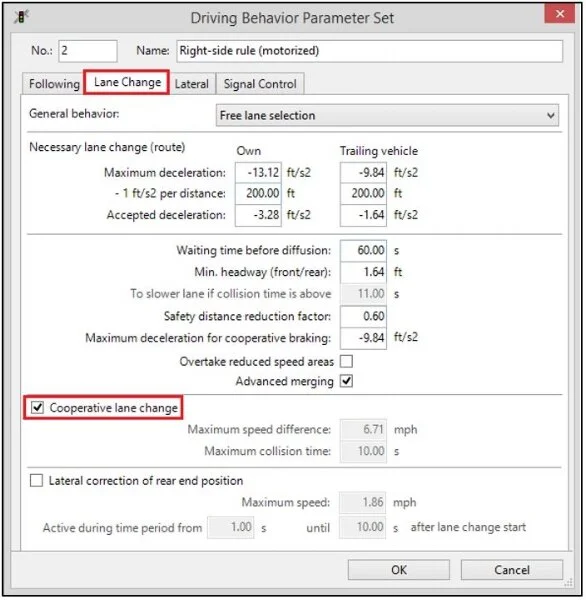Click Maximum collision time 10.00 field
The width and height of the screenshot is (586, 600).
[x=363, y=451]
